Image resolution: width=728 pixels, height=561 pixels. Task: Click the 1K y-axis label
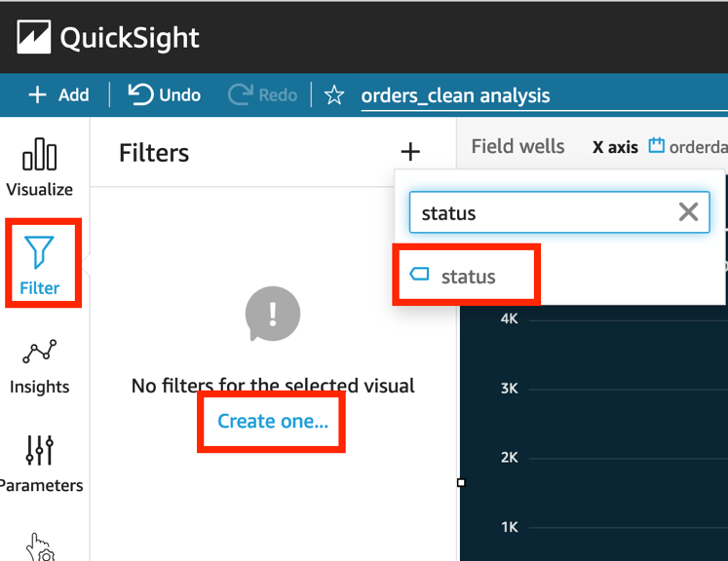[x=510, y=527]
